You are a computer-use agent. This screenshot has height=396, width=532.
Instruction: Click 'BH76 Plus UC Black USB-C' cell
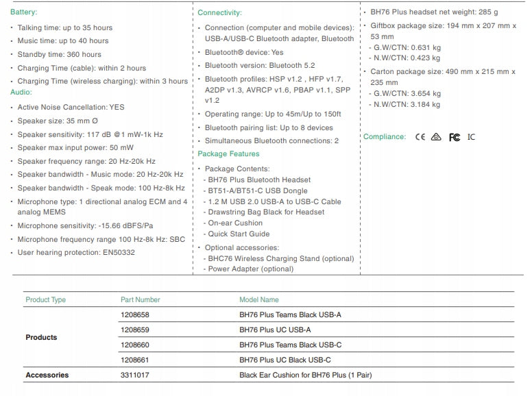point(285,360)
